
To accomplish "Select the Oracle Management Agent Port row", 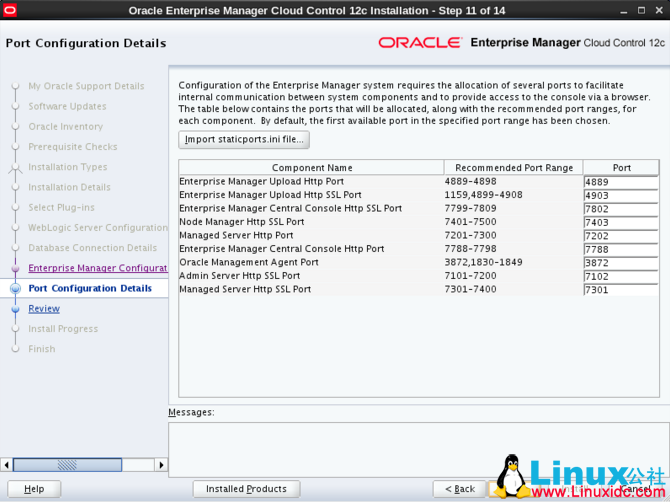I will [419, 262].
